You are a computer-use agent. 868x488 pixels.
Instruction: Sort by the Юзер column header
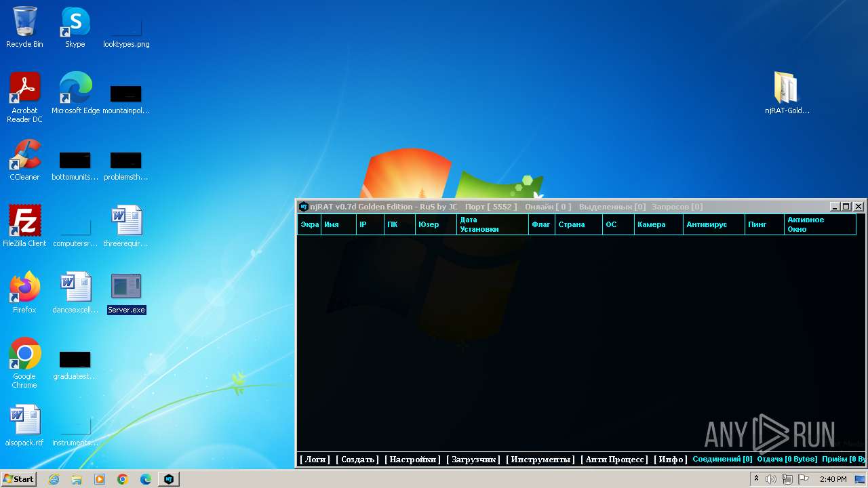coord(435,224)
